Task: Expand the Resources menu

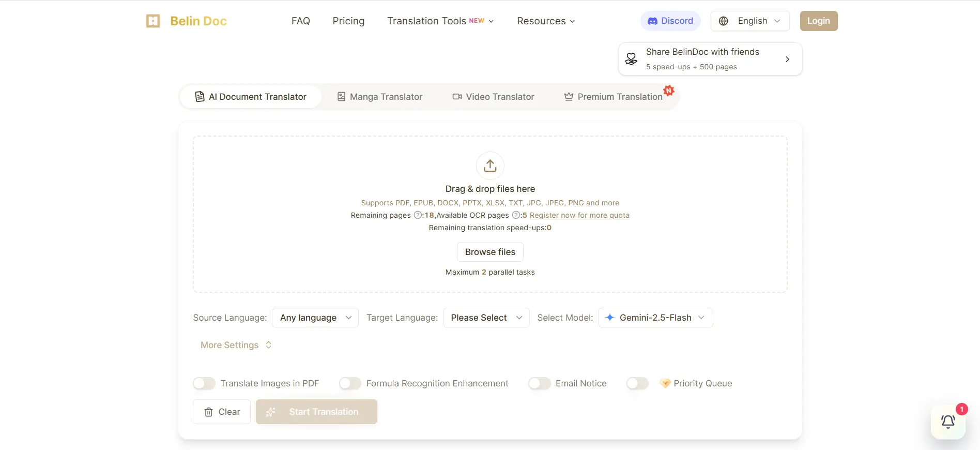Action: [546, 21]
